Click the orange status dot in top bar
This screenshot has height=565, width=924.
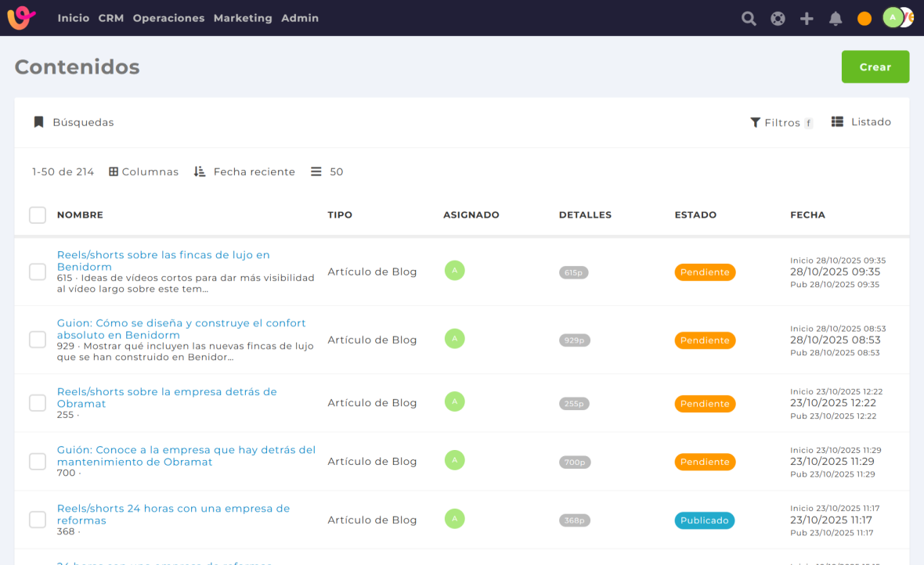(864, 19)
